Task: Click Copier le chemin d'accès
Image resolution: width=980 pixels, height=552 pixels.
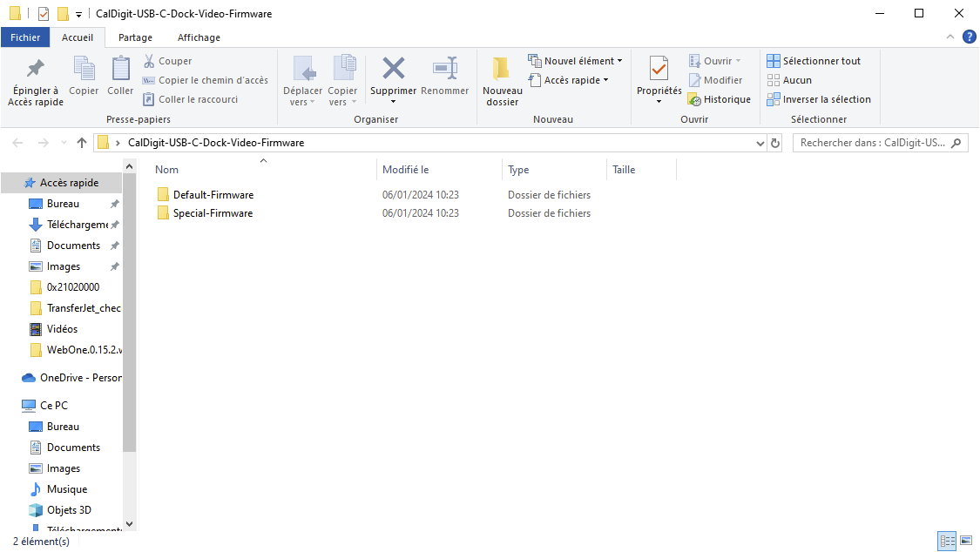Action: [x=206, y=81]
